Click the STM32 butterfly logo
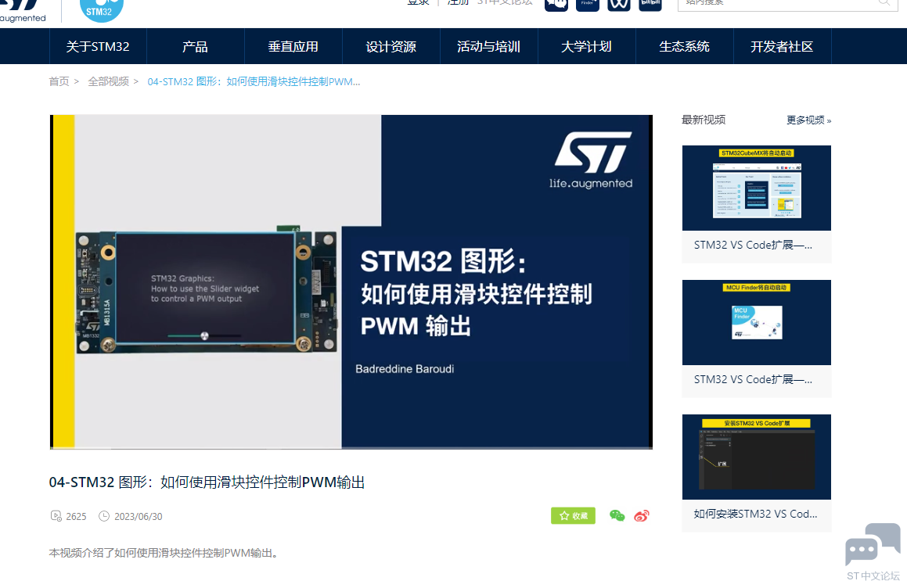 (x=101, y=10)
